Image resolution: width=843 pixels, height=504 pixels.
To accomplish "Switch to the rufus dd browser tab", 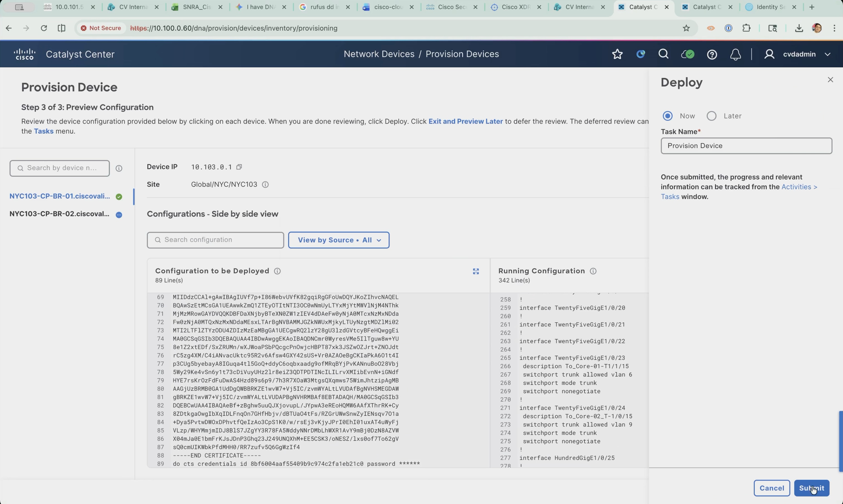I will click(324, 7).
